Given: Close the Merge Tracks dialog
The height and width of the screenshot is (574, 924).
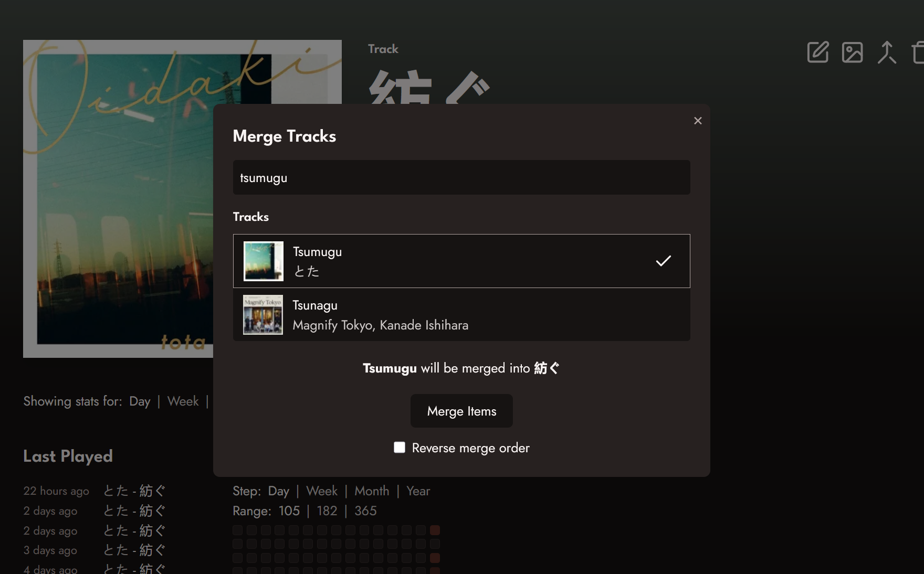Looking at the screenshot, I should point(698,121).
